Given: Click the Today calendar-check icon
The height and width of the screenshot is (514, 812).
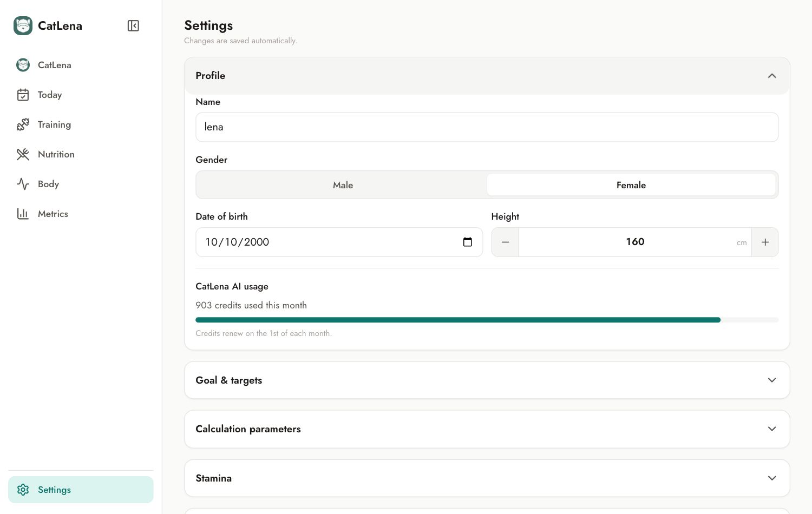Looking at the screenshot, I should 23,95.
